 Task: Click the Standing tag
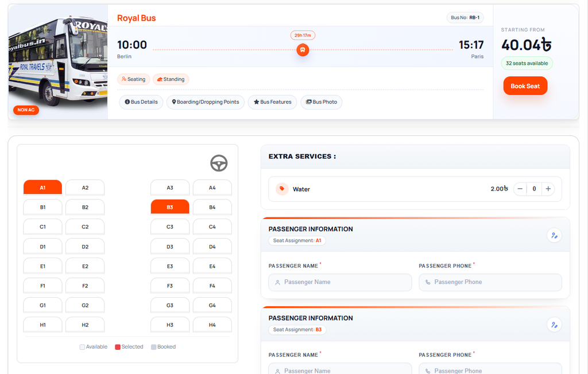pos(171,79)
